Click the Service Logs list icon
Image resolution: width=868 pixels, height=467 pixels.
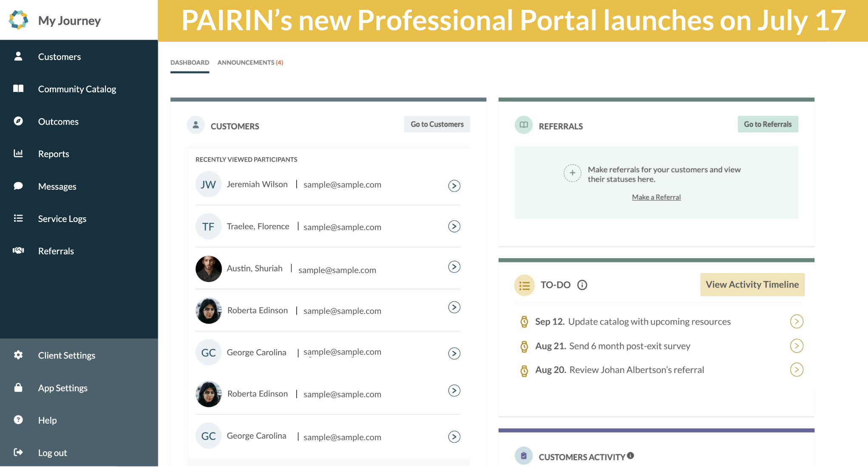point(18,218)
